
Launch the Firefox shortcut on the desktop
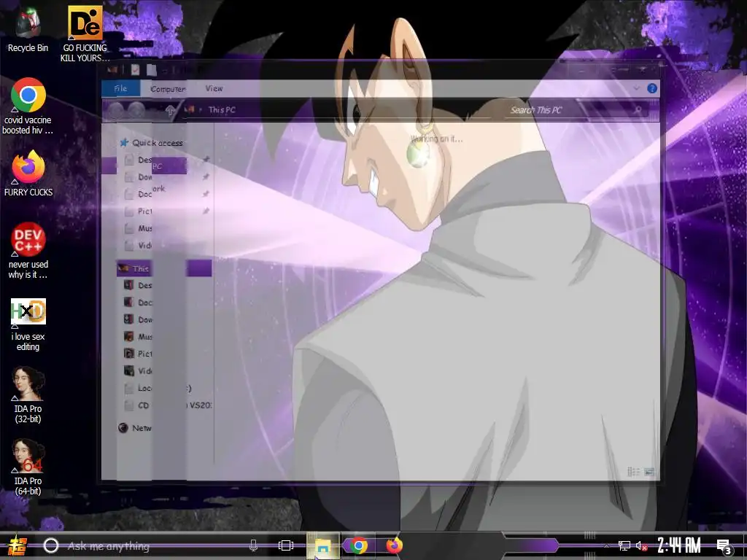point(28,174)
